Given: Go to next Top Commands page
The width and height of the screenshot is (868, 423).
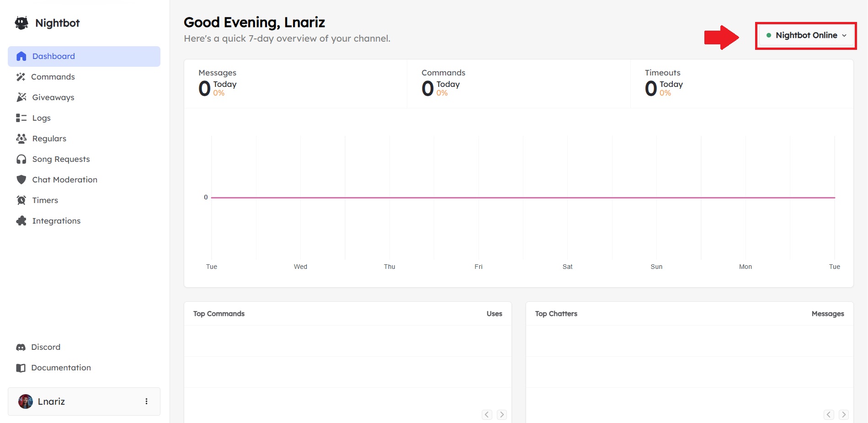Looking at the screenshot, I should [x=502, y=414].
